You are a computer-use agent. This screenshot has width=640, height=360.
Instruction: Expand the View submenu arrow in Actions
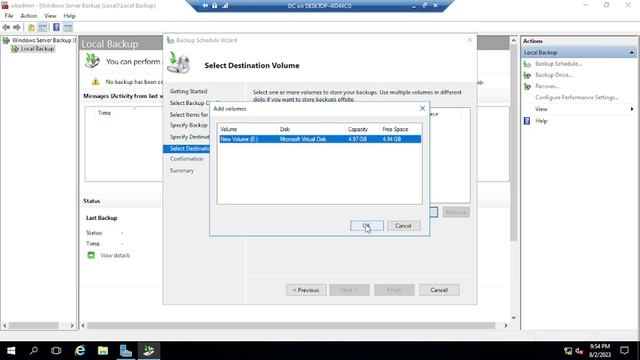tap(632, 109)
